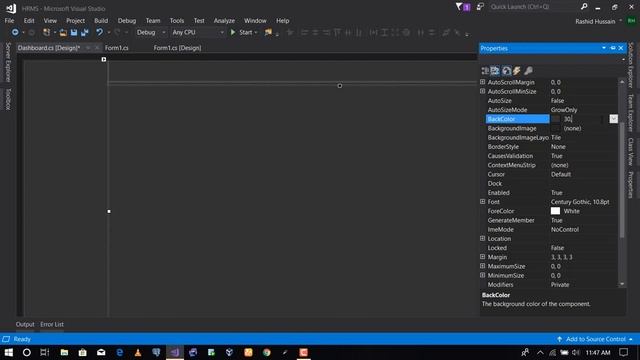Open the Class View side tab
The image size is (640, 360).
click(x=631, y=151)
